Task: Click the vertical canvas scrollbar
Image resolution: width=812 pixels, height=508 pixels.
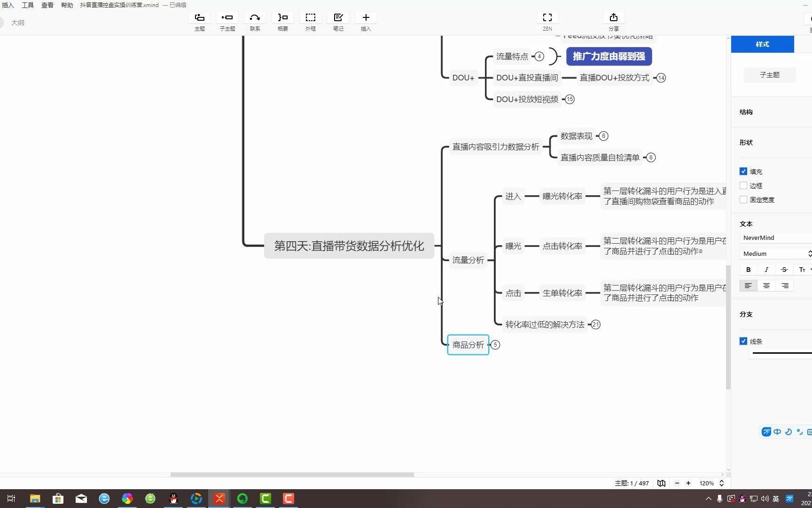Action: [728, 327]
